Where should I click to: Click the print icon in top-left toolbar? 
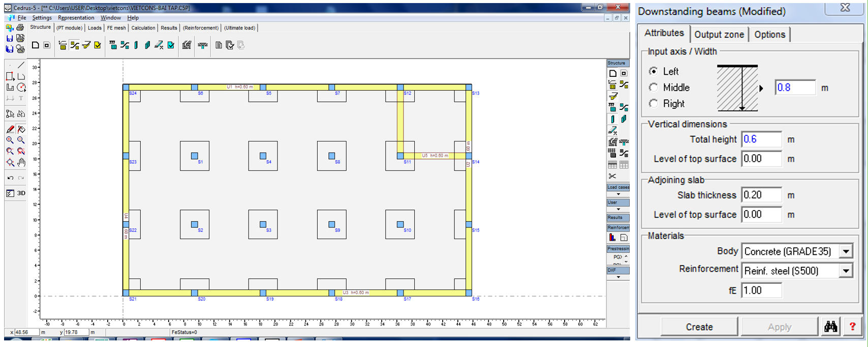pos(20,27)
